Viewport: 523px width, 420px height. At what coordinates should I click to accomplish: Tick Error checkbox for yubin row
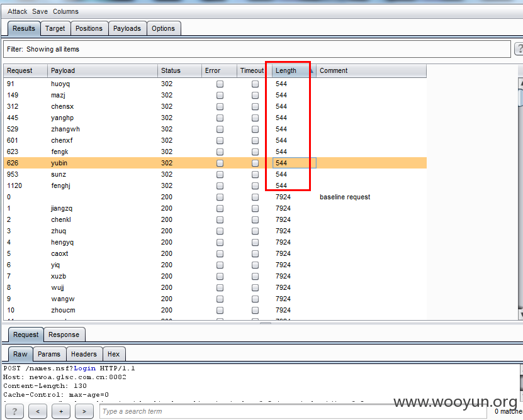coord(220,163)
